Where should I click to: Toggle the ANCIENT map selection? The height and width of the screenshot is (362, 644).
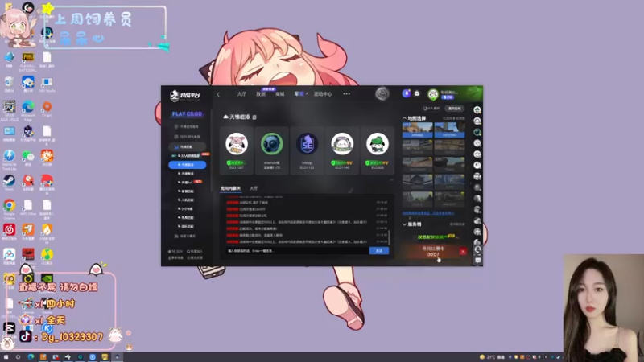click(449, 199)
